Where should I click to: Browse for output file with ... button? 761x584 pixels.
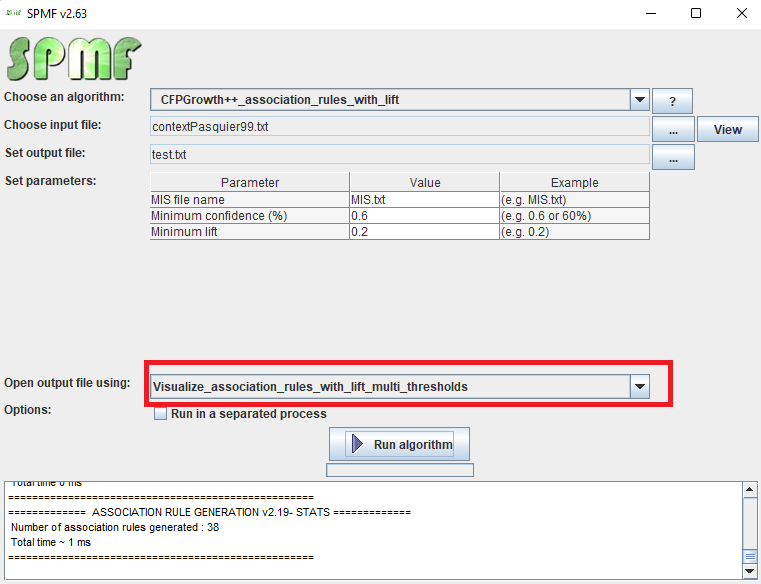pos(673,158)
